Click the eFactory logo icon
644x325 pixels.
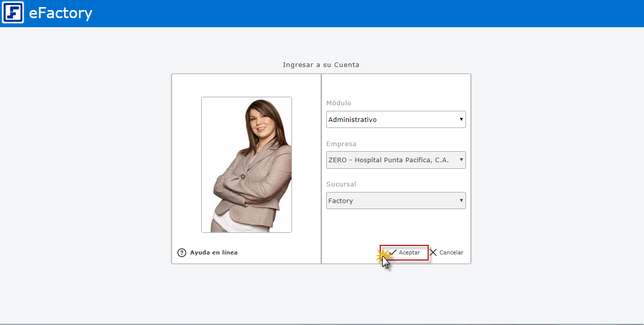pos(13,13)
